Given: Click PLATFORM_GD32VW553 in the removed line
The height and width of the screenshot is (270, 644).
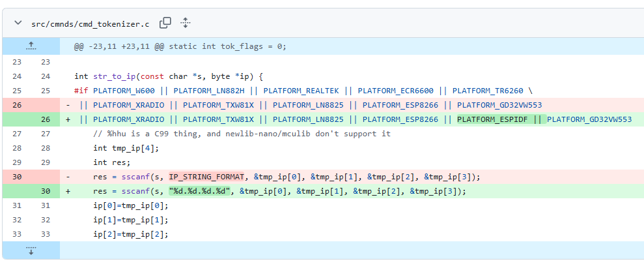Looking at the screenshot, I should click(x=499, y=105).
